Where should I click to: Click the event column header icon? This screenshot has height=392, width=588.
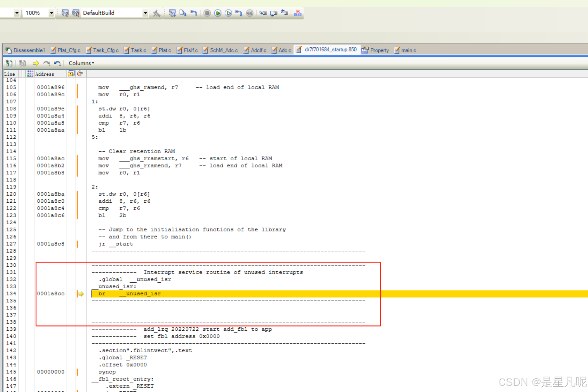click(71, 74)
